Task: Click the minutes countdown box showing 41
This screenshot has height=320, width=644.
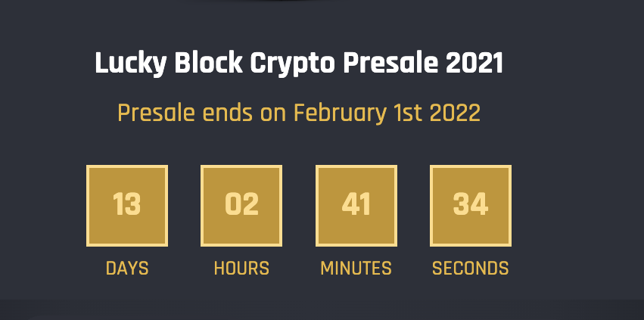Action: point(356,206)
